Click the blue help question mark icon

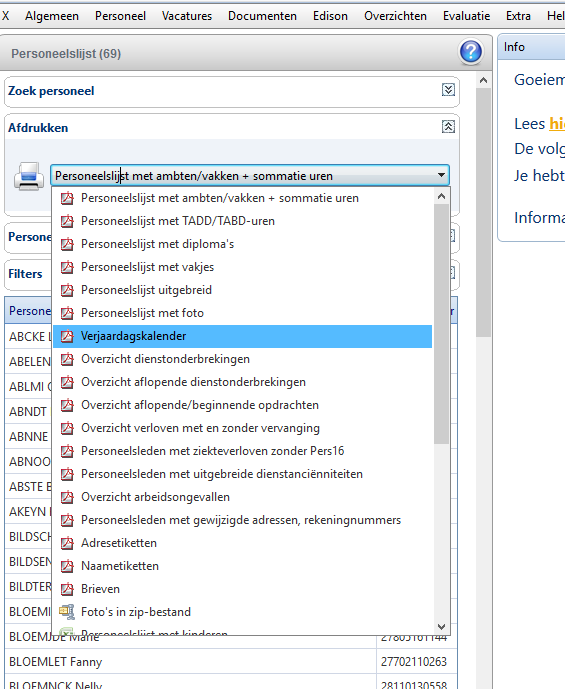click(471, 52)
